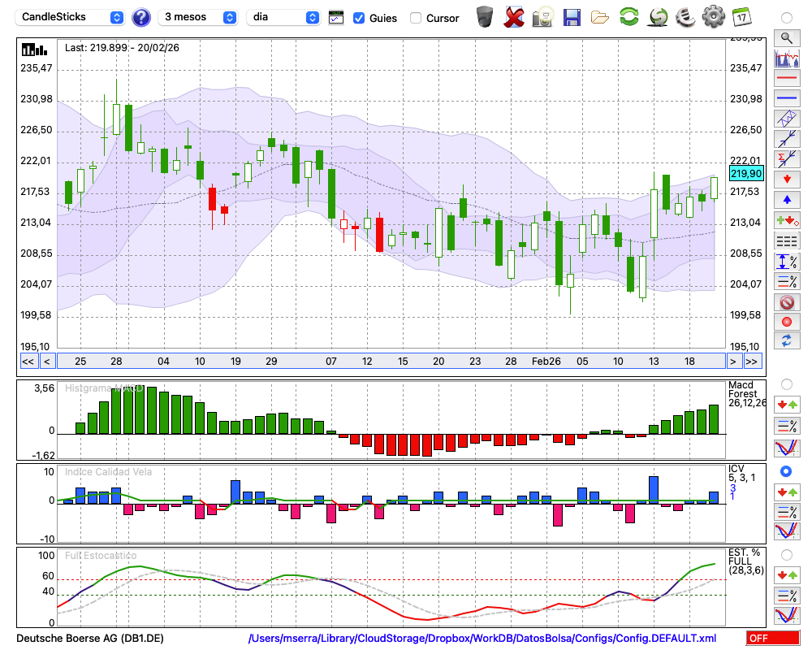Click the highlighted 219,90 price label
This screenshot has width=812, height=650.
[746, 174]
